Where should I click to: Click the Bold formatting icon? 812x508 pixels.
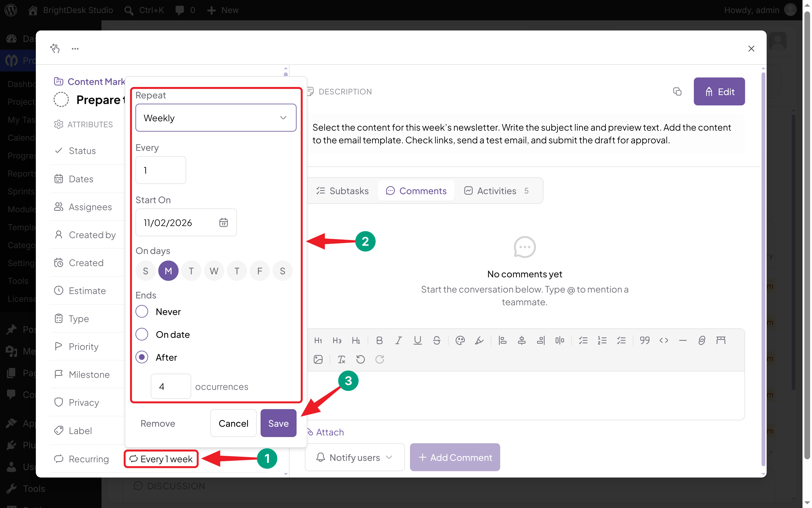pos(380,340)
